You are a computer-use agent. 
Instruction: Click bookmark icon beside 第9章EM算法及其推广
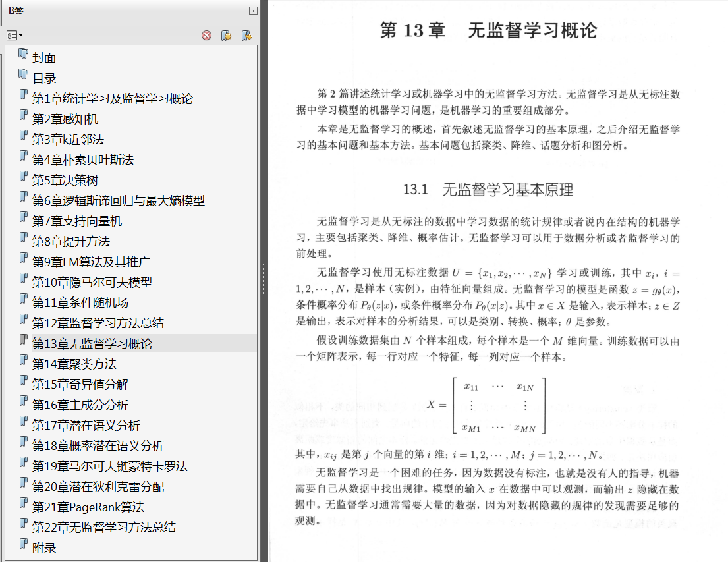23,258
